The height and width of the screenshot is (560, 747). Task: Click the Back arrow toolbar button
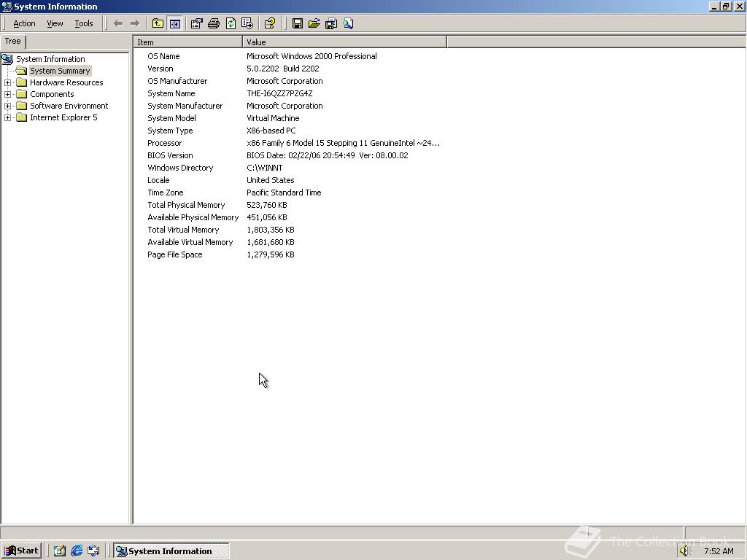pos(118,23)
